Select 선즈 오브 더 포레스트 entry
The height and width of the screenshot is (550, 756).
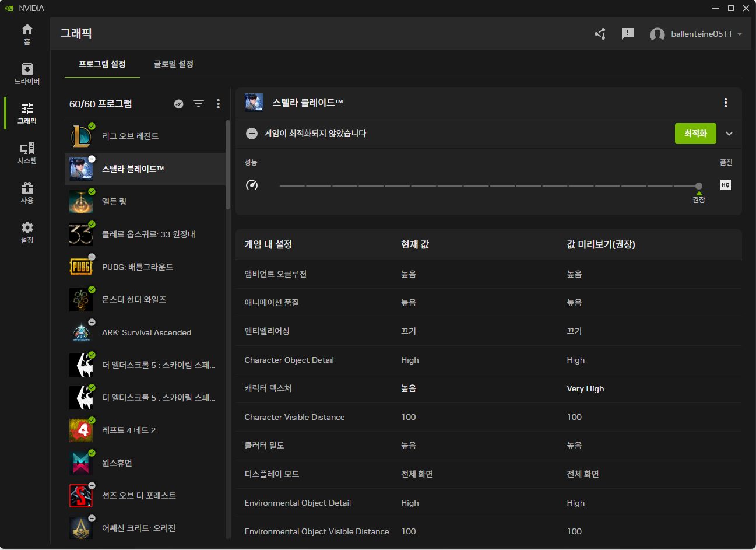145,496
